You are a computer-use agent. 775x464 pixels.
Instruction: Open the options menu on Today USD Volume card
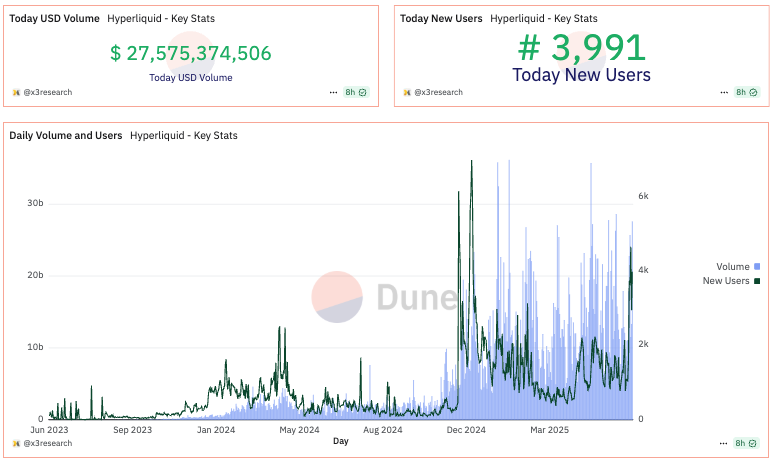tap(333, 92)
